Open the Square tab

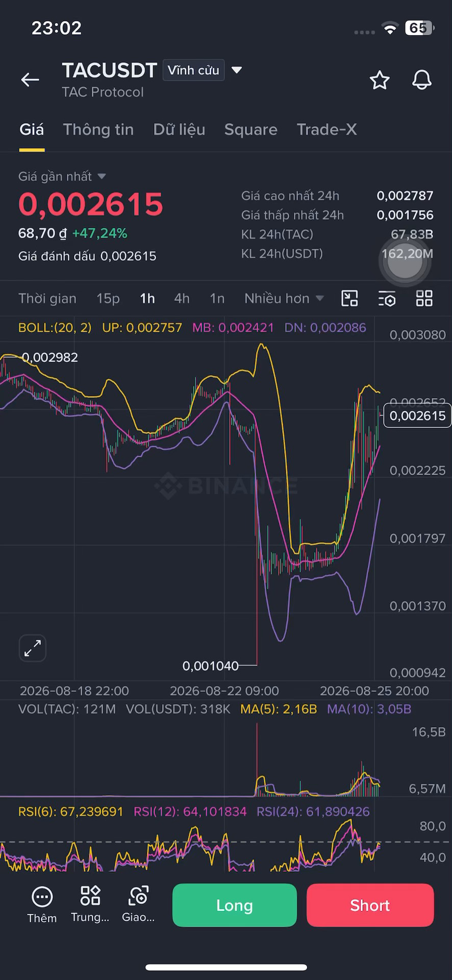click(x=251, y=130)
